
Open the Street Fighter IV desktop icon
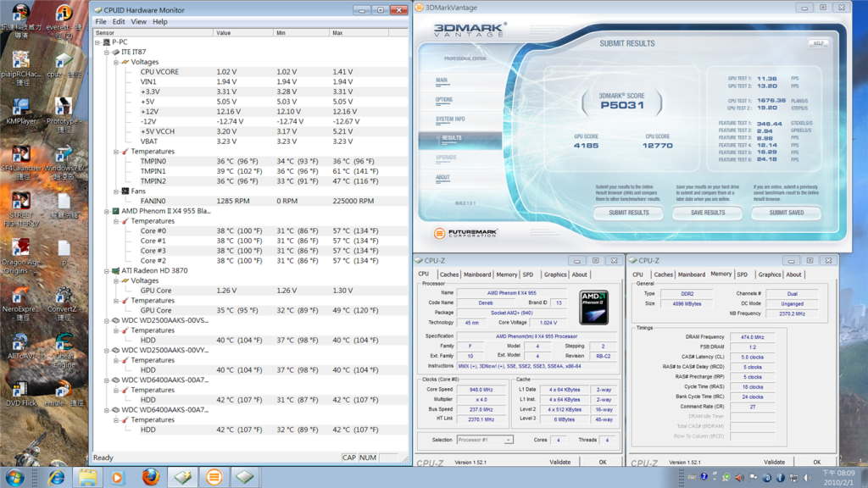coord(21,209)
